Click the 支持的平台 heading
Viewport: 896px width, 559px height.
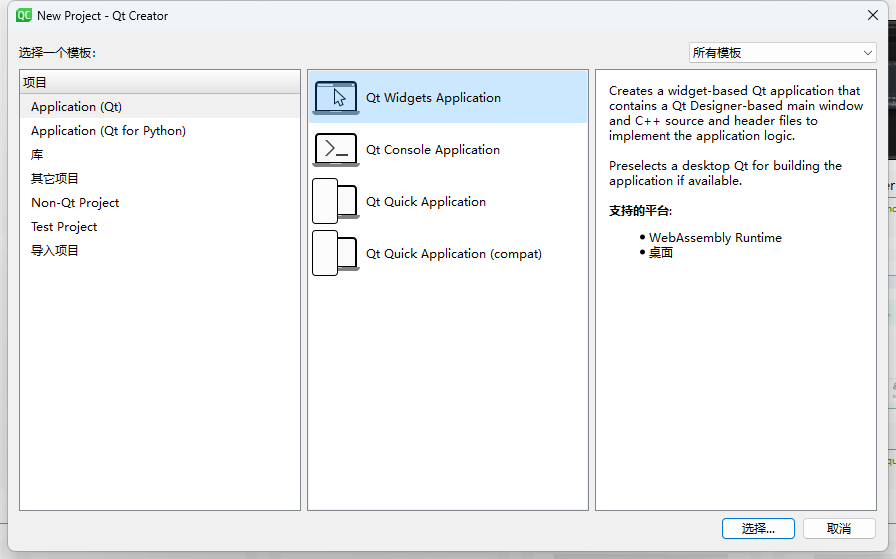click(640, 211)
